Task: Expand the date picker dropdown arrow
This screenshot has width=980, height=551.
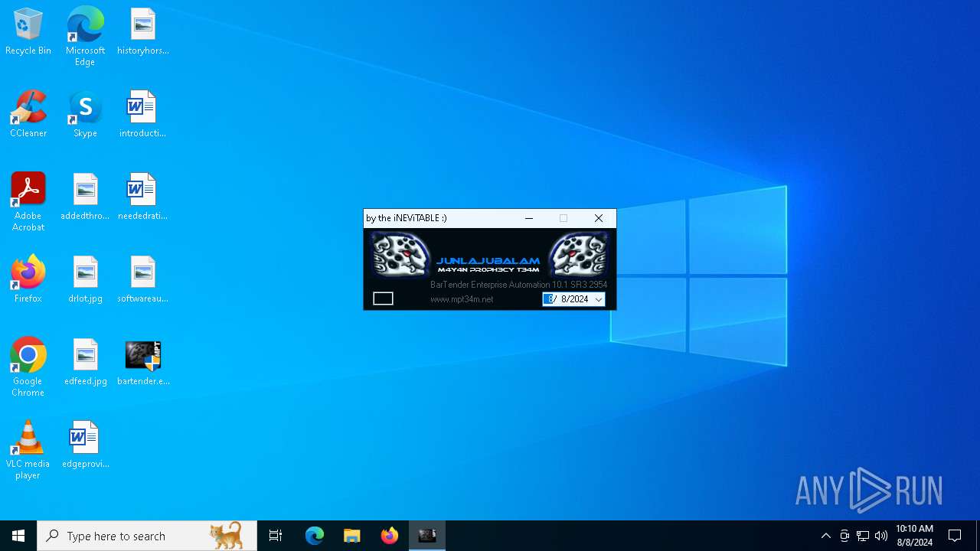Action: (599, 299)
